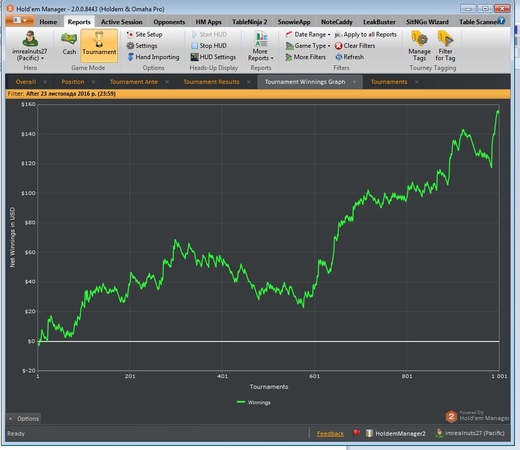Toggle the Winnings legend entry

254,402
